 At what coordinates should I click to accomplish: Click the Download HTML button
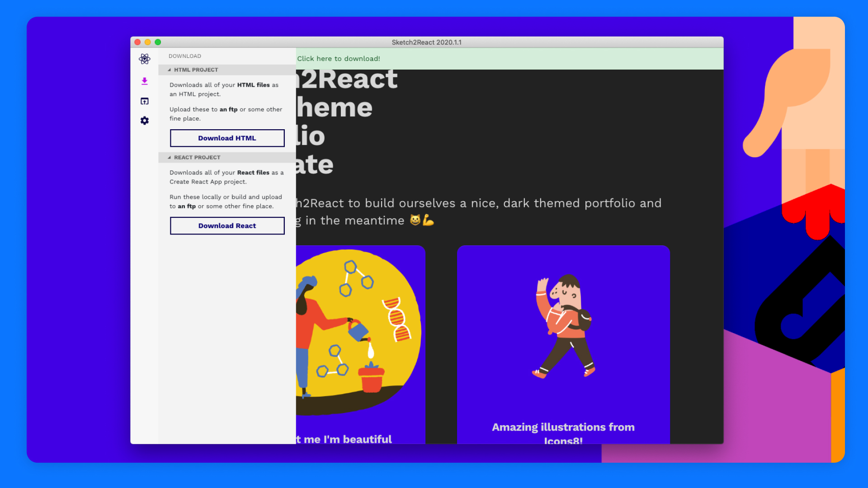227,138
